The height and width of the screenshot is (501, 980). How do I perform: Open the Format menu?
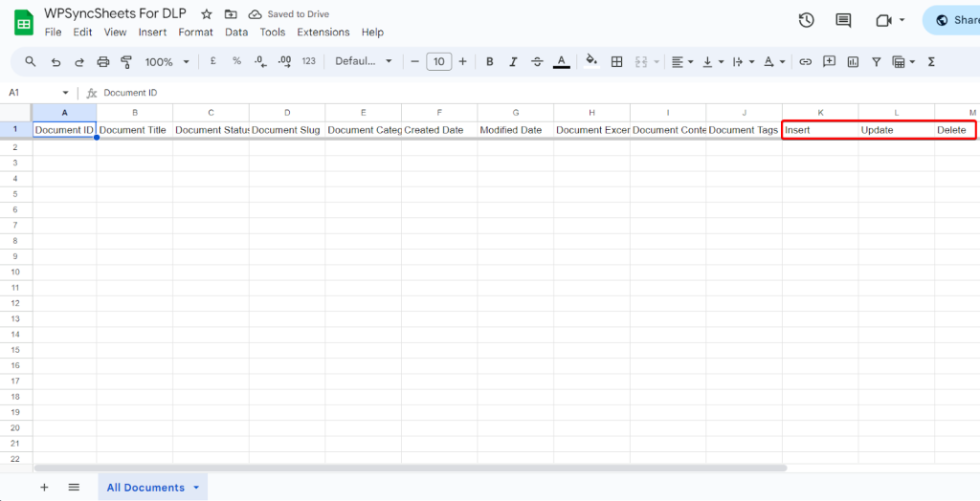click(x=195, y=32)
